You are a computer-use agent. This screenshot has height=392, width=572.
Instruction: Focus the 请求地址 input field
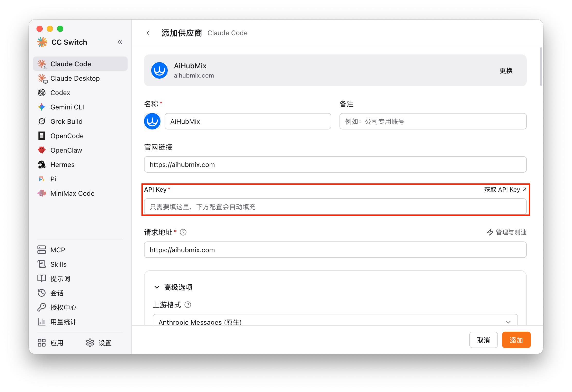(335, 250)
